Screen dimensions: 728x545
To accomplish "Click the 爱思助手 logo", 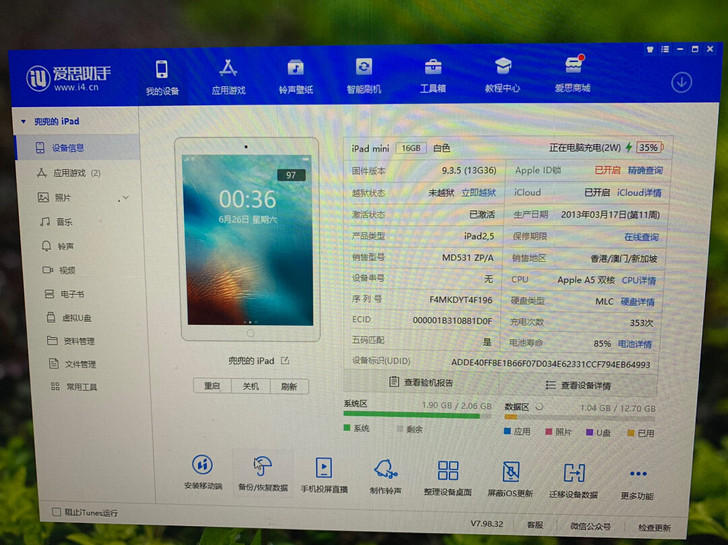I will [68, 78].
